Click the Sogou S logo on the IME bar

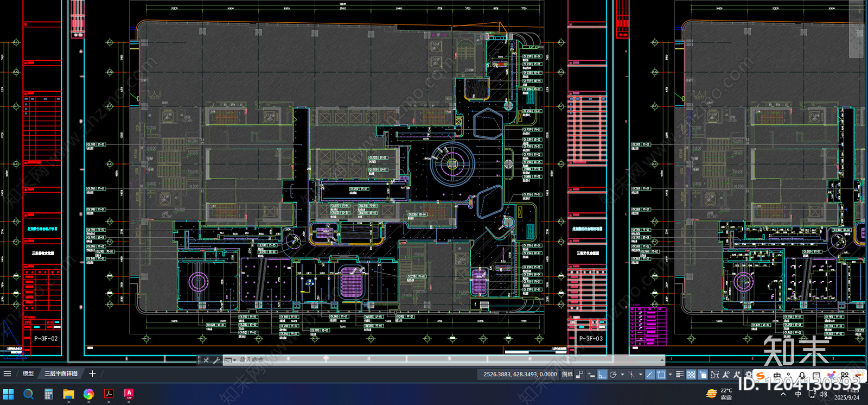coord(761,376)
